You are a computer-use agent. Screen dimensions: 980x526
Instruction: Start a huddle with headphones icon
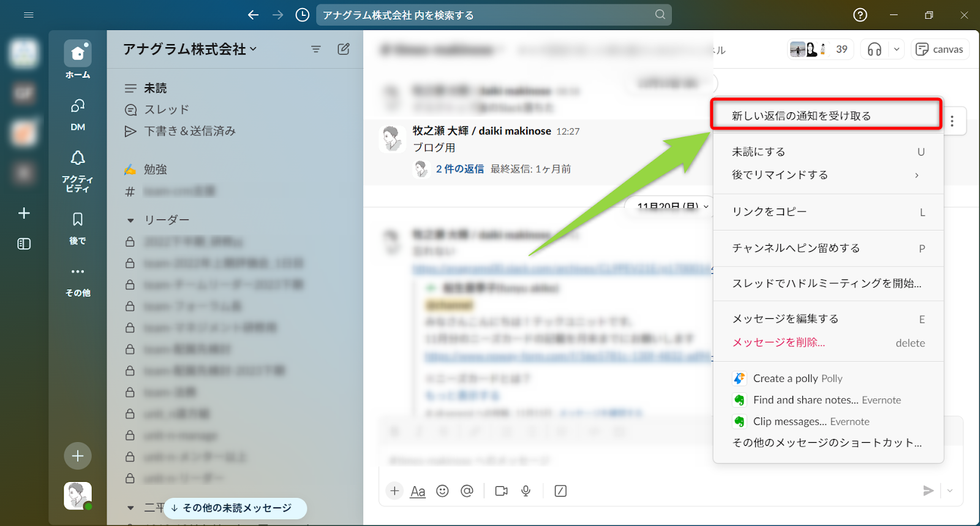875,50
